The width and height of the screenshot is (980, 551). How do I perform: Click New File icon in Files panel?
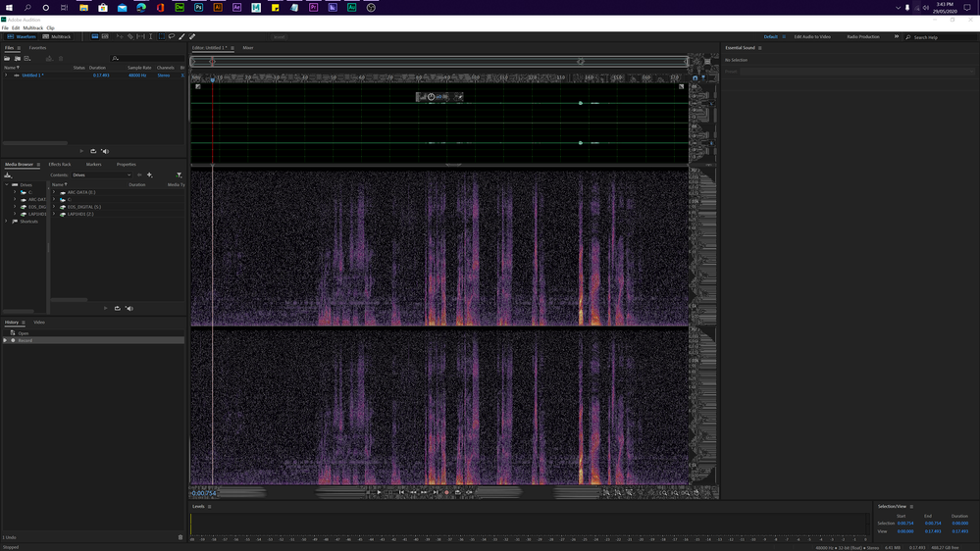26,59
